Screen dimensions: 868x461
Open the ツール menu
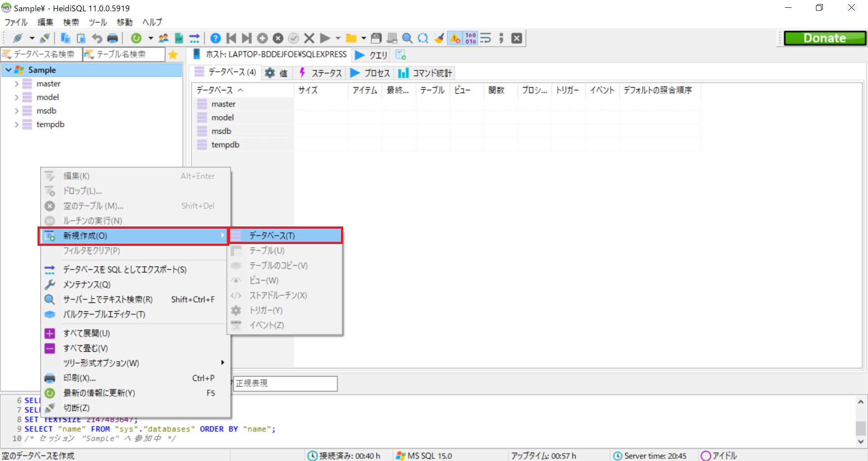click(x=98, y=22)
